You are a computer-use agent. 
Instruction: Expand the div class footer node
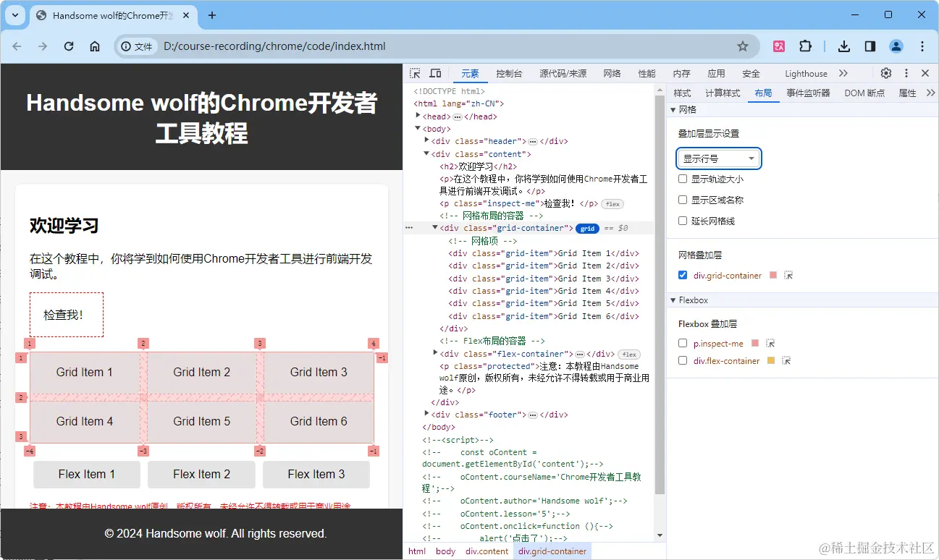coord(426,414)
